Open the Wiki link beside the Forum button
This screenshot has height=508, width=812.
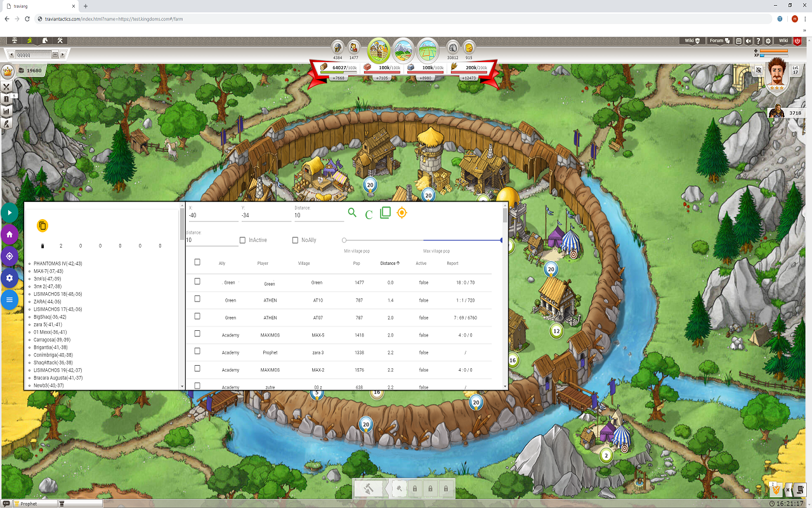point(692,41)
